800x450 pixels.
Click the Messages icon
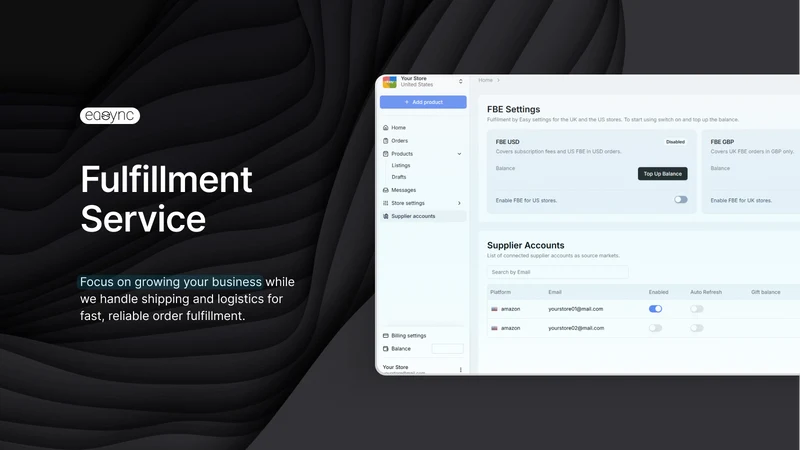[x=386, y=190]
